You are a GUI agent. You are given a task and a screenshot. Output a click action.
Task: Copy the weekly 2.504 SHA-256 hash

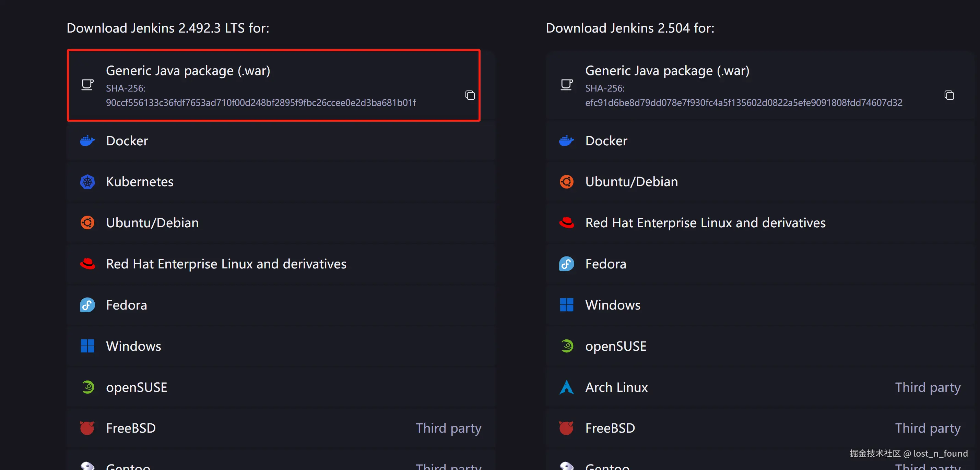pyautogui.click(x=949, y=95)
